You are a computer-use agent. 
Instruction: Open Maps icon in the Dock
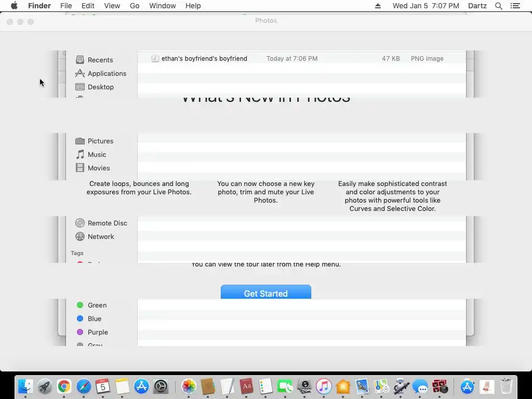click(x=382, y=386)
